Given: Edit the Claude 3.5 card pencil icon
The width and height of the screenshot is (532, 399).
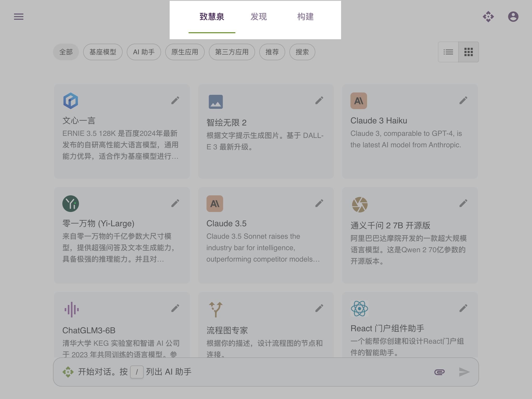Looking at the screenshot, I should 319,203.
